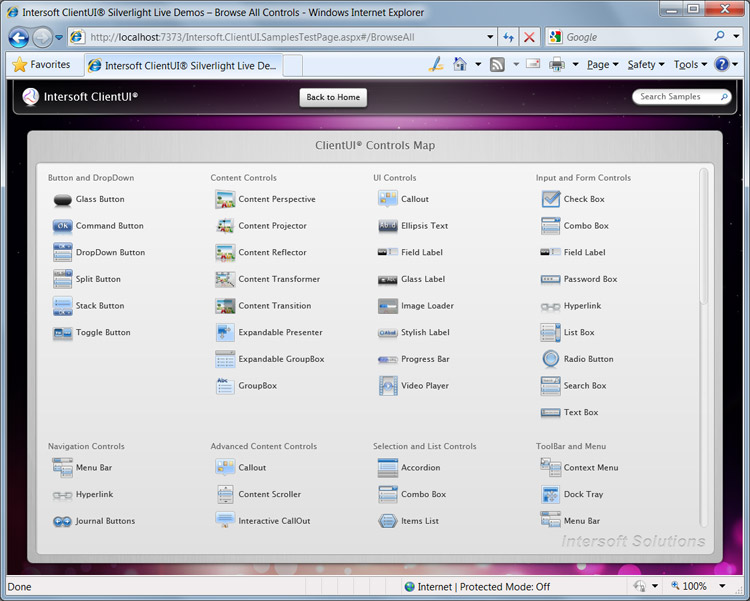
Task: Open the Ellipsis Text icon
Action: (387, 226)
